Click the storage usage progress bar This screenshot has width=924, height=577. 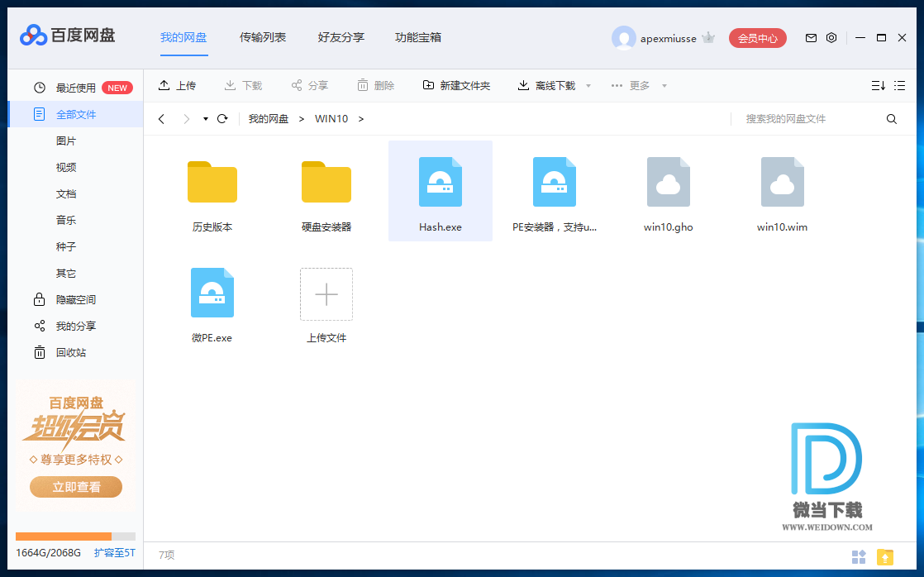[x=75, y=536]
